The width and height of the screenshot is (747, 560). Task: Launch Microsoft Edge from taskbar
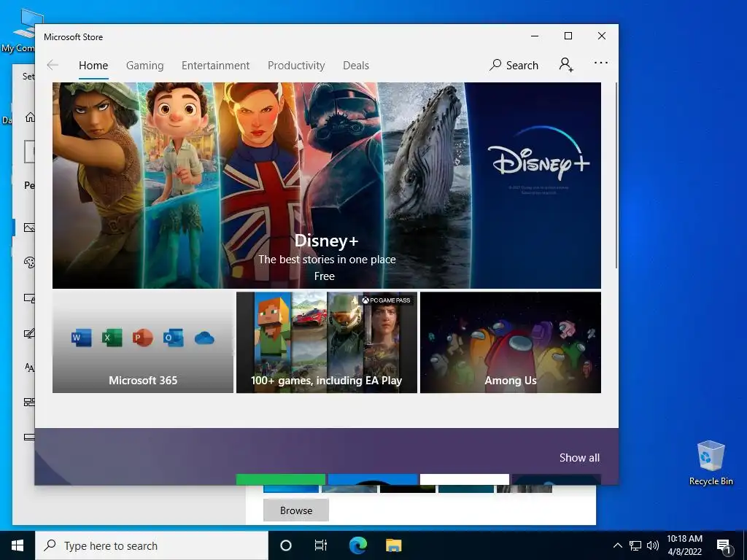(x=357, y=545)
